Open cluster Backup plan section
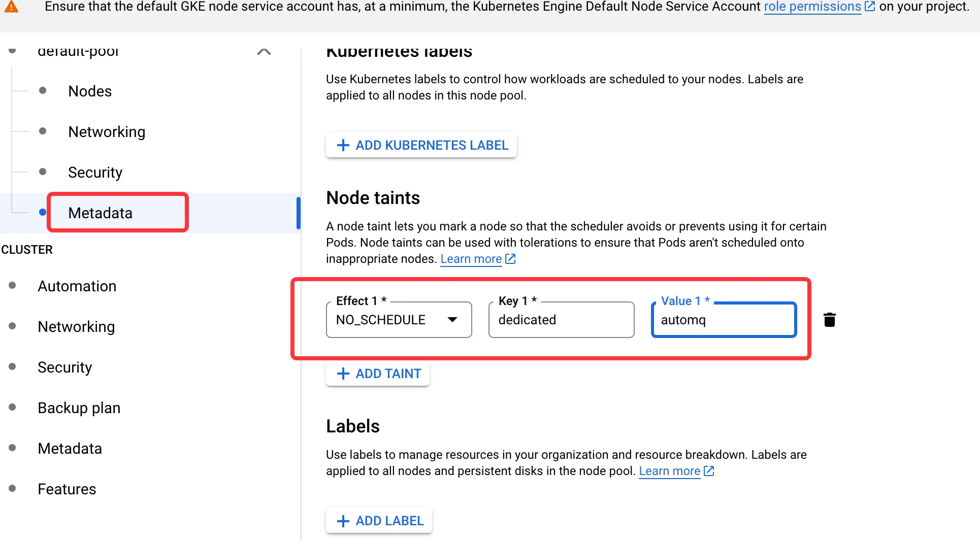The width and height of the screenshot is (980, 541). point(79,408)
